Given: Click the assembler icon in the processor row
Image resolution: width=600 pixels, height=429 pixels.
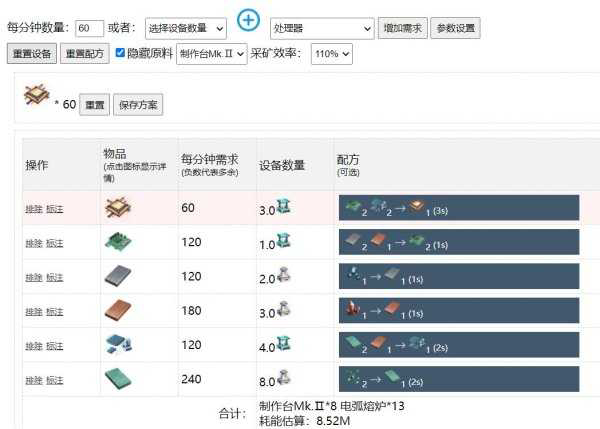Looking at the screenshot, I should click(283, 207).
